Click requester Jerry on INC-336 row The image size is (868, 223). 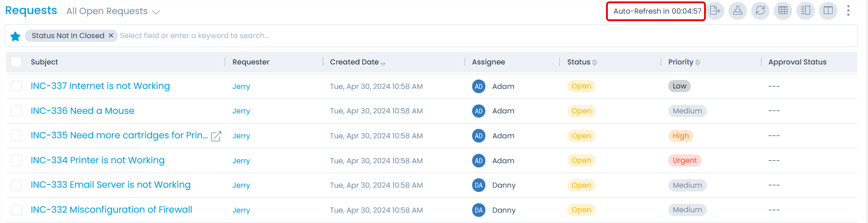pos(241,111)
